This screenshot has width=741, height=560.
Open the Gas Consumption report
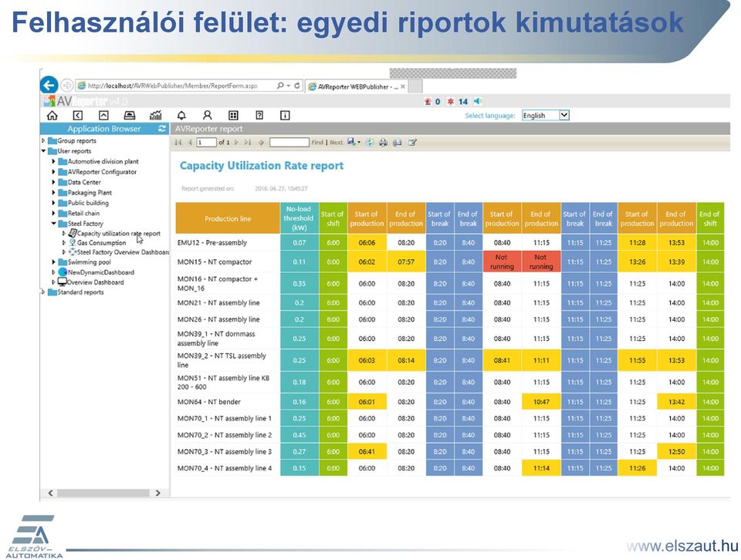102,243
